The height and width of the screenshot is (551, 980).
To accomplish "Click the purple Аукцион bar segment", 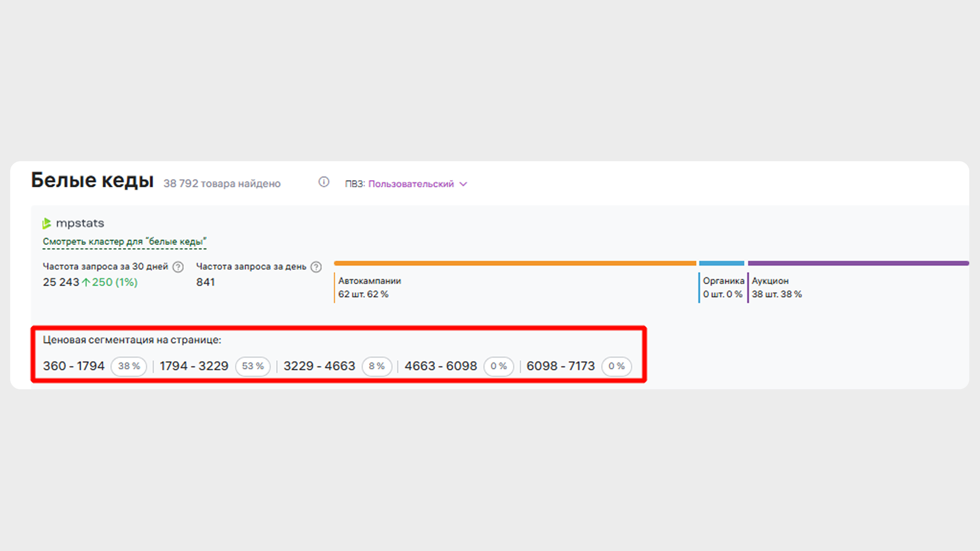I will 857,263.
